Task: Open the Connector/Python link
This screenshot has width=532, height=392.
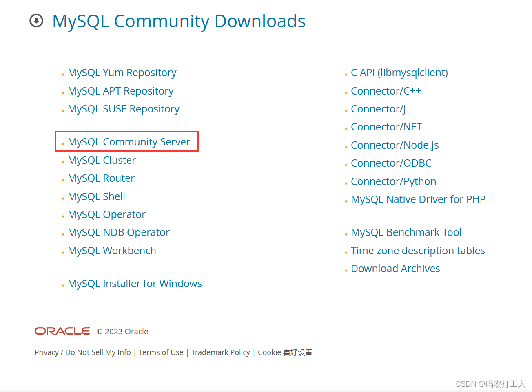Action: click(393, 181)
